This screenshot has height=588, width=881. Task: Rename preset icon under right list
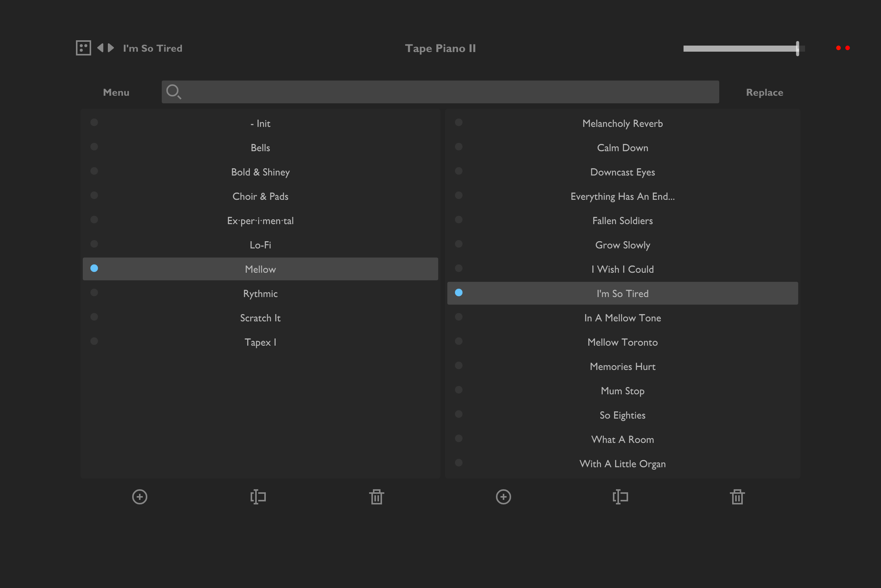coord(620,497)
